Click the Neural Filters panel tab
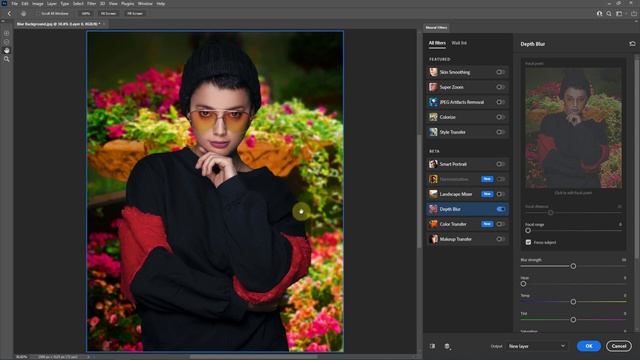Image resolution: width=640 pixels, height=360 pixels. click(436, 28)
